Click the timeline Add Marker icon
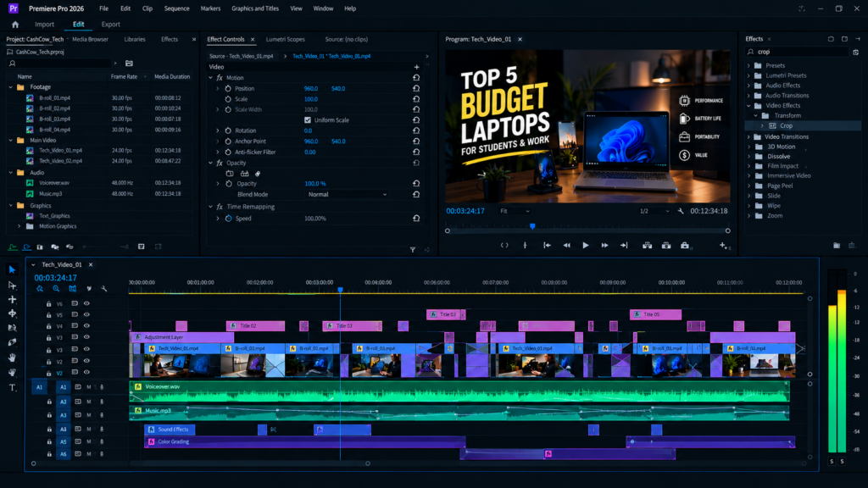This screenshot has height=488, width=868. 88,288
